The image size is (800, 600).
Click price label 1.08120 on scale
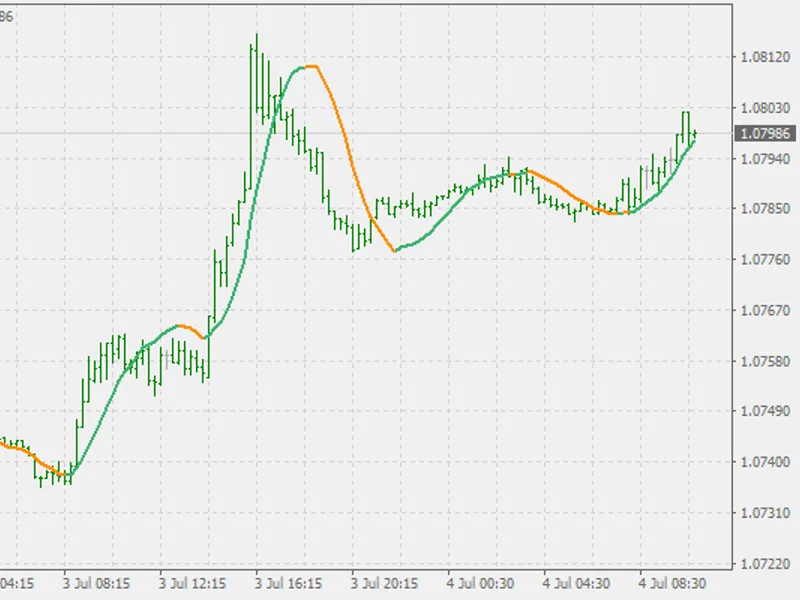(765, 57)
